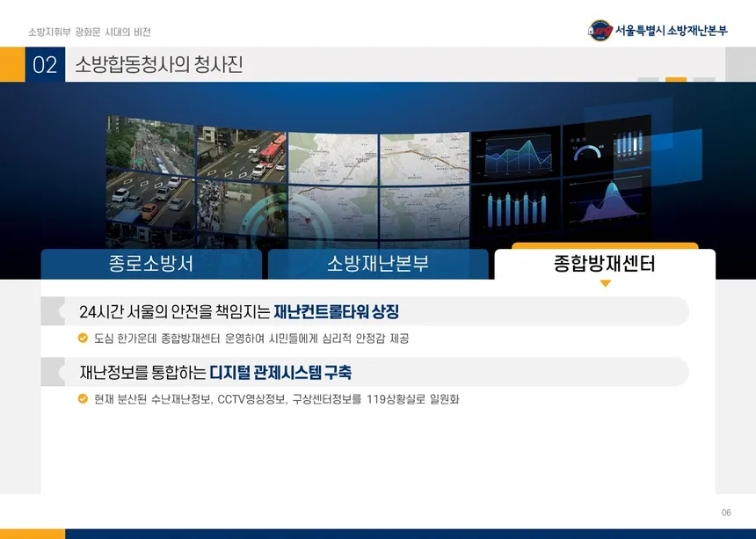
Task: Click the 서울특별시 소방재난본부 header text
Action: point(671,31)
